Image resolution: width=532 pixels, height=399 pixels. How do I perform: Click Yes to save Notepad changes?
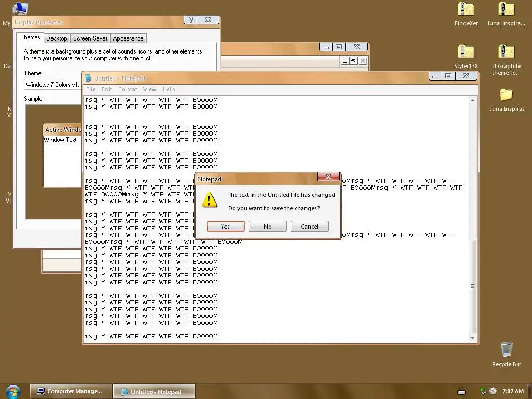[225, 227]
